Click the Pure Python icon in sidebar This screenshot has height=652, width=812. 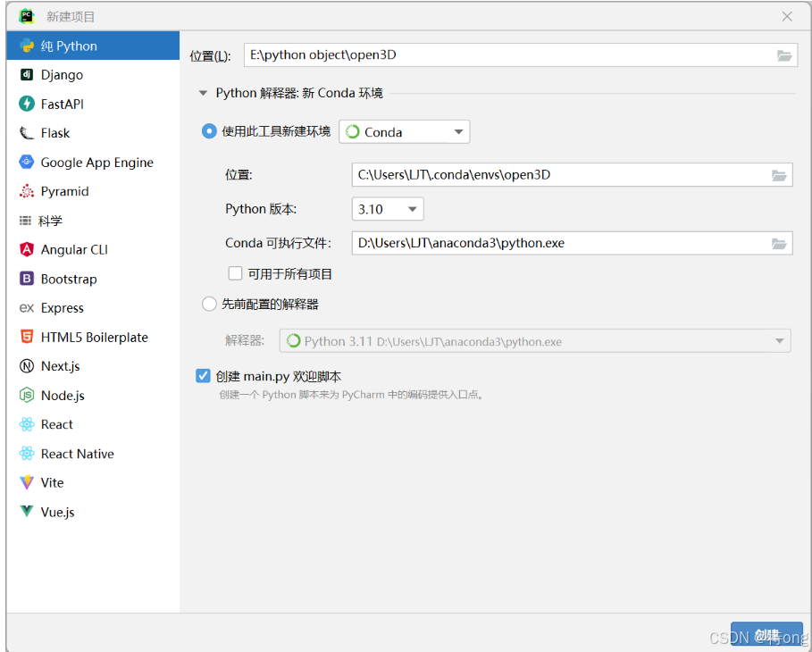pos(27,46)
